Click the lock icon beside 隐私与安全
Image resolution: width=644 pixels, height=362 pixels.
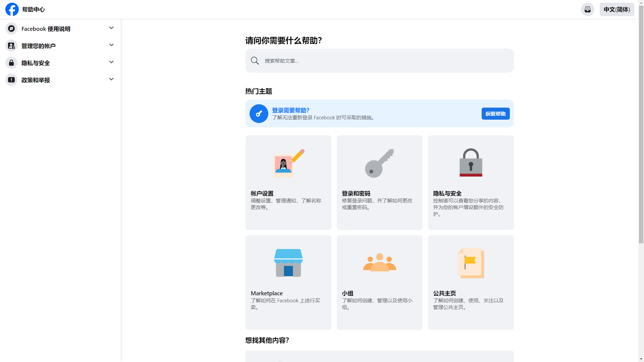pyautogui.click(x=11, y=63)
